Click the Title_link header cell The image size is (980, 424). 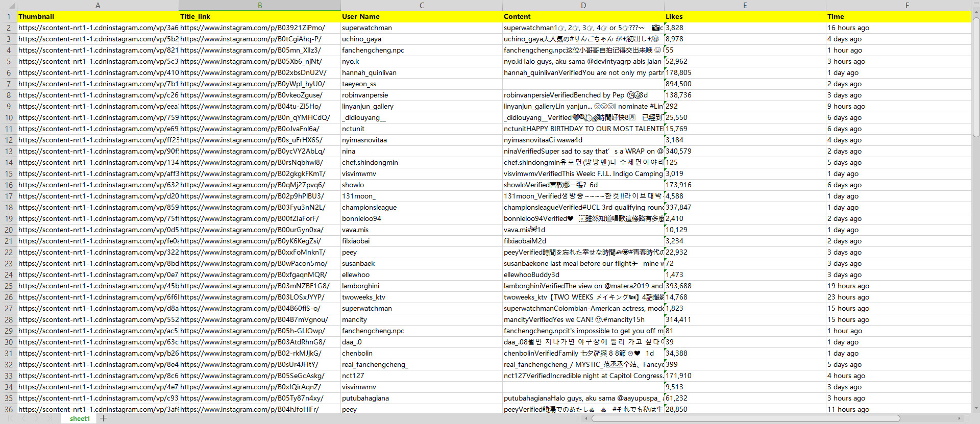(260, 16)
